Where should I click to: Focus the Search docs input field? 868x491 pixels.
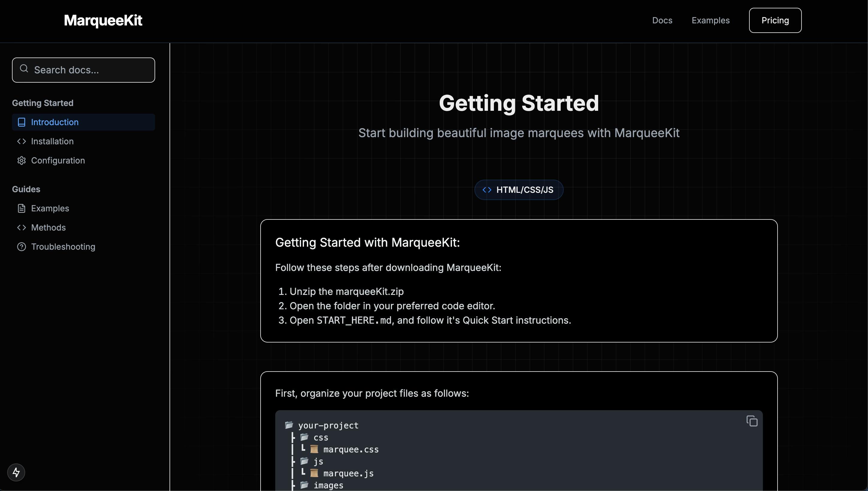(83, 70)
